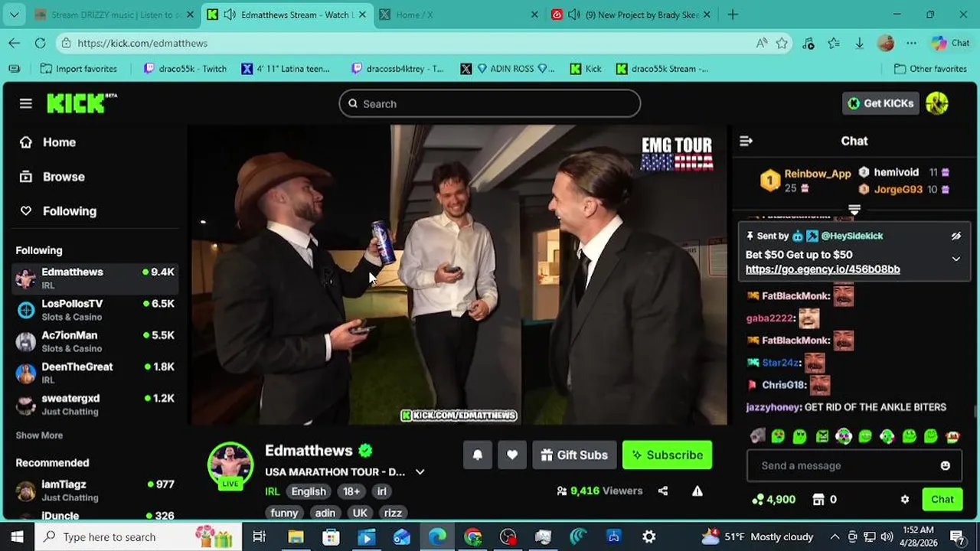The width and height of the screenshot is (980, 551).
Task: Open browser tab search dropdown
Action: pyautogui.click(x=15, y=15)
